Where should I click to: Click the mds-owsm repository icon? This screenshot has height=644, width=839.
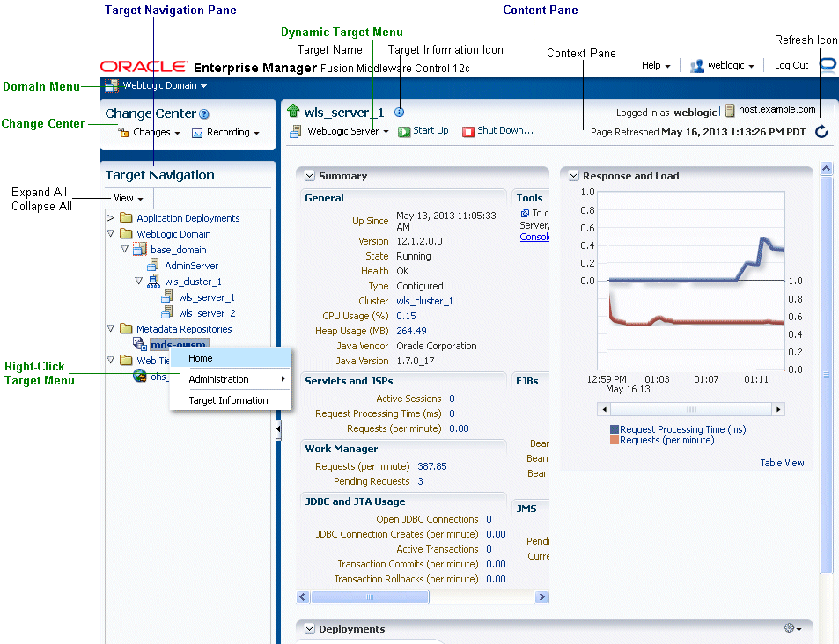pos(140,344)
